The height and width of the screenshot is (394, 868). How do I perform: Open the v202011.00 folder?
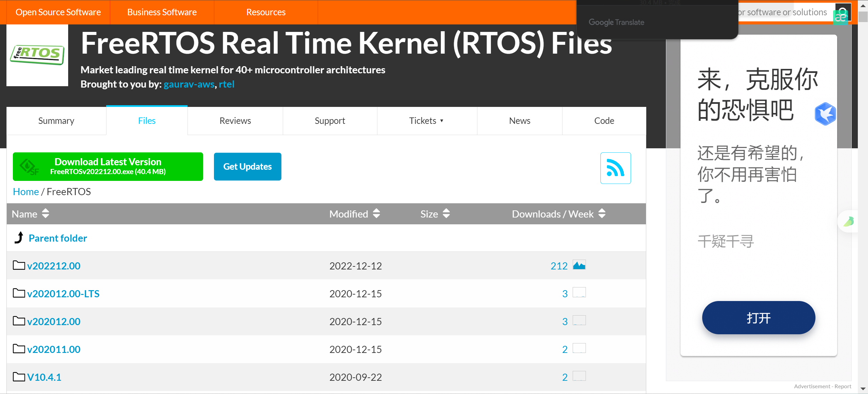[54, 349]
